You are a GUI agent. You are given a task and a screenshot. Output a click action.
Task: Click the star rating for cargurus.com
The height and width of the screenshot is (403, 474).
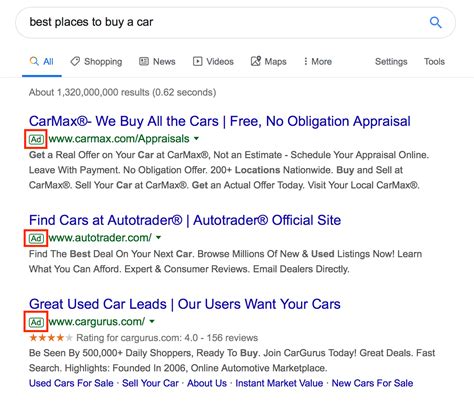coord(51,338)
